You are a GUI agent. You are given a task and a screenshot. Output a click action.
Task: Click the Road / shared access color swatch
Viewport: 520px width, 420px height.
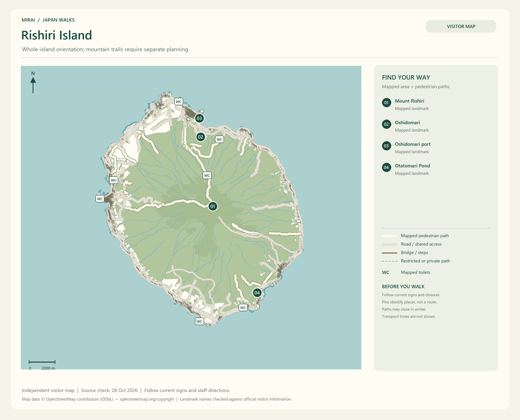[x=390, y=244]
